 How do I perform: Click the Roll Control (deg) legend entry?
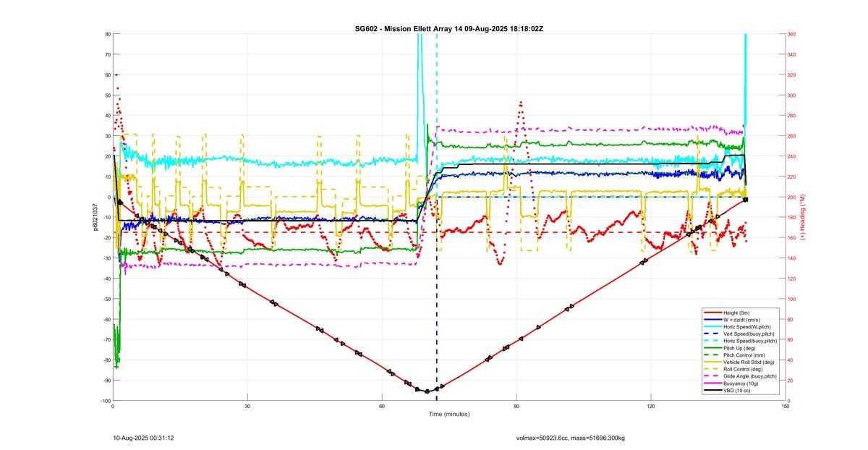(x=744, y=369)
